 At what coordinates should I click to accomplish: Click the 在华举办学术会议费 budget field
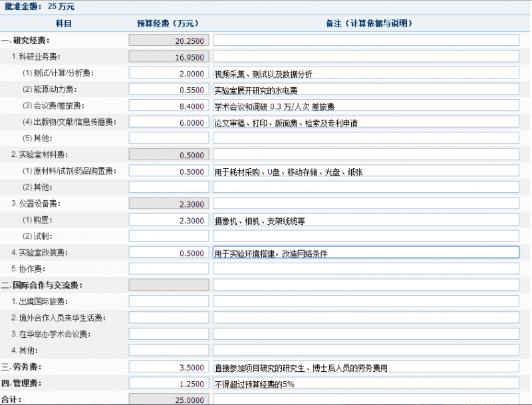(x=169, y=334)
